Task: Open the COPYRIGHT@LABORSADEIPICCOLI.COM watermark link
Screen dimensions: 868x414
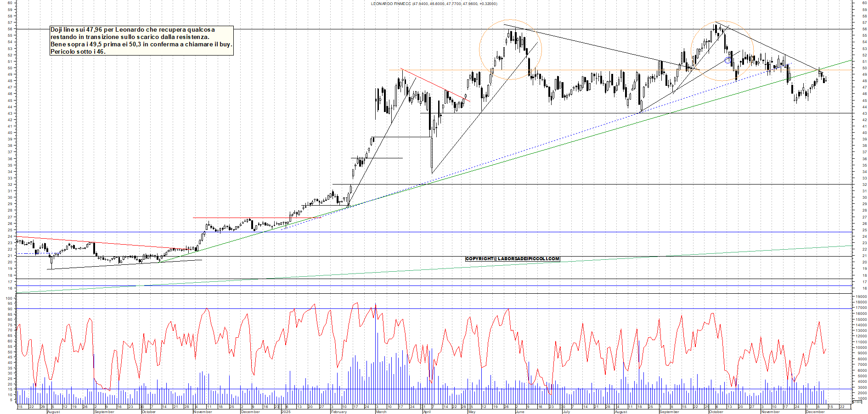Action: coord(512,259)
